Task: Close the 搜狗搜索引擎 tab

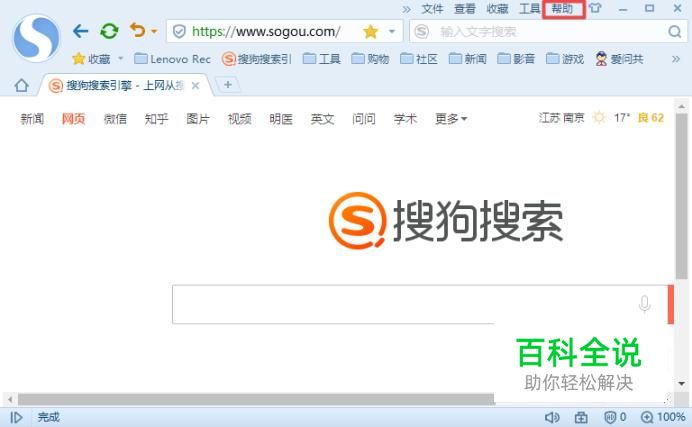Action: tap(196, 86)
